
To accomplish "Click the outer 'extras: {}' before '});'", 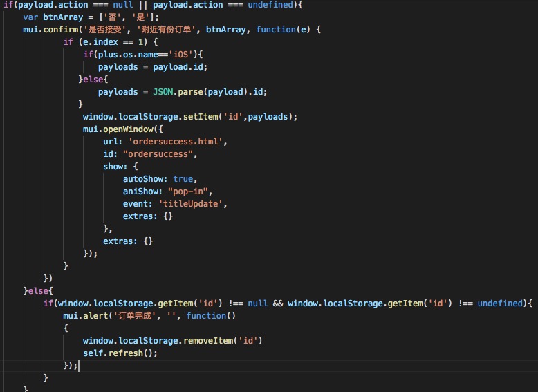I will tap(128, 241).
